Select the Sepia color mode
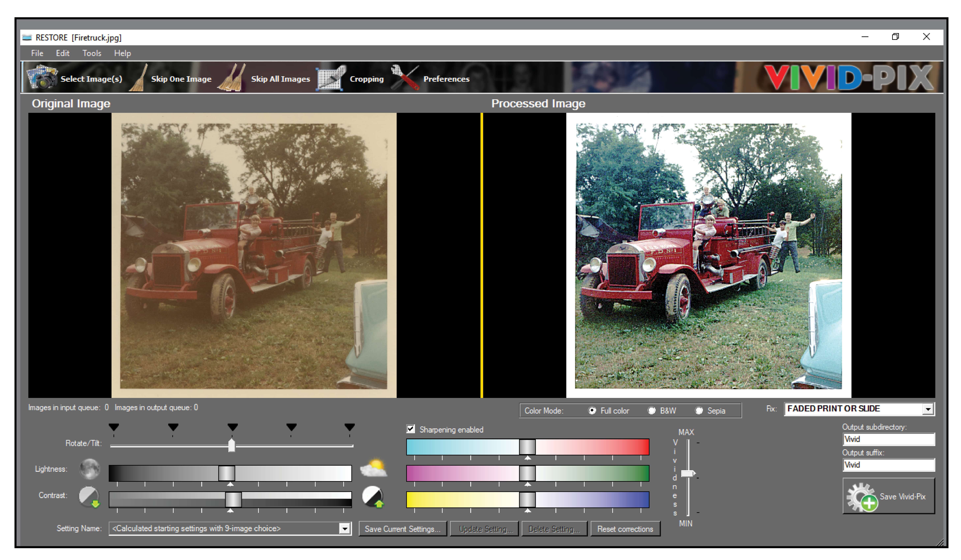Image resolution: width=961 pixels, height=560 pixels. tap(699, 411)
